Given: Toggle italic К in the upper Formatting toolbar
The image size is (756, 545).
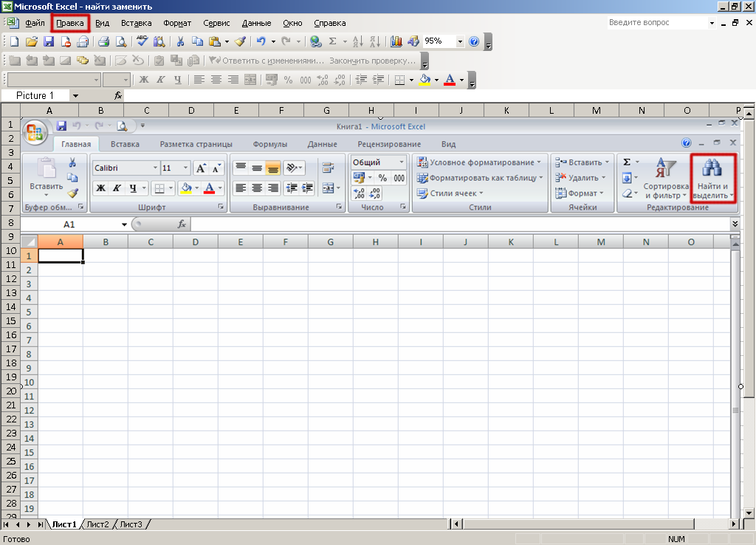Looking at the screenshot, I should 161,80.
